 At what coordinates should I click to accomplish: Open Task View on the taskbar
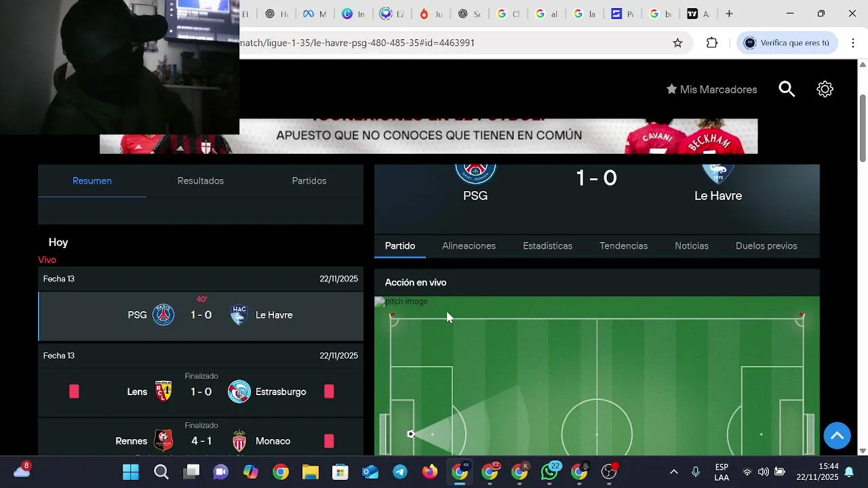click(191, 472)
